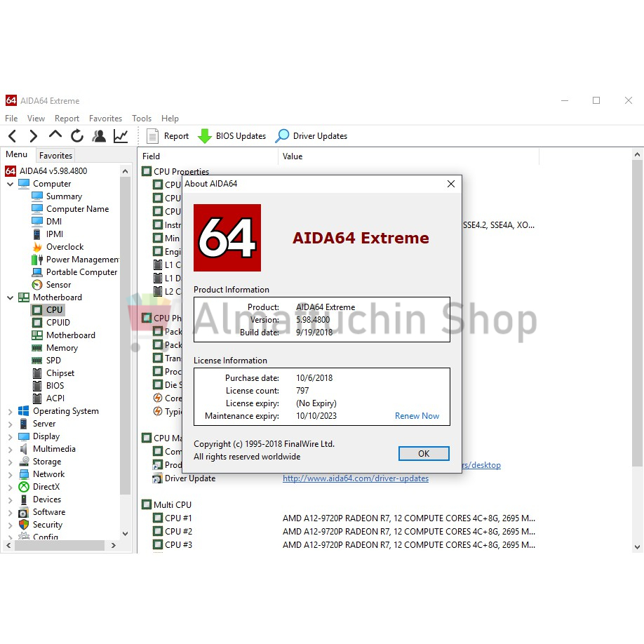The height and width of the screenshot is (644, 644).
Task: Select the Multimedia speaker icon in tree
Action: [24, 449]
